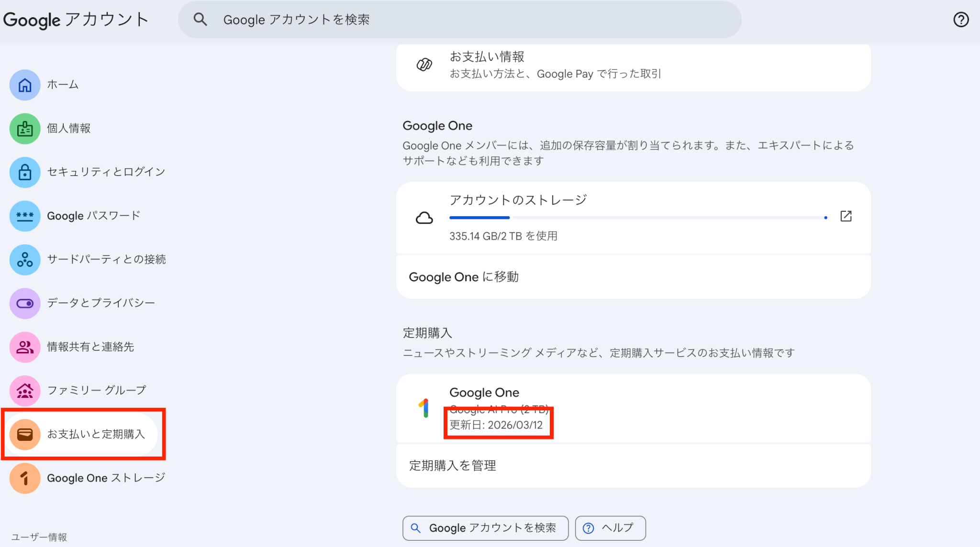
Task: Open the help question mark icon
Action: click(961, 20)
